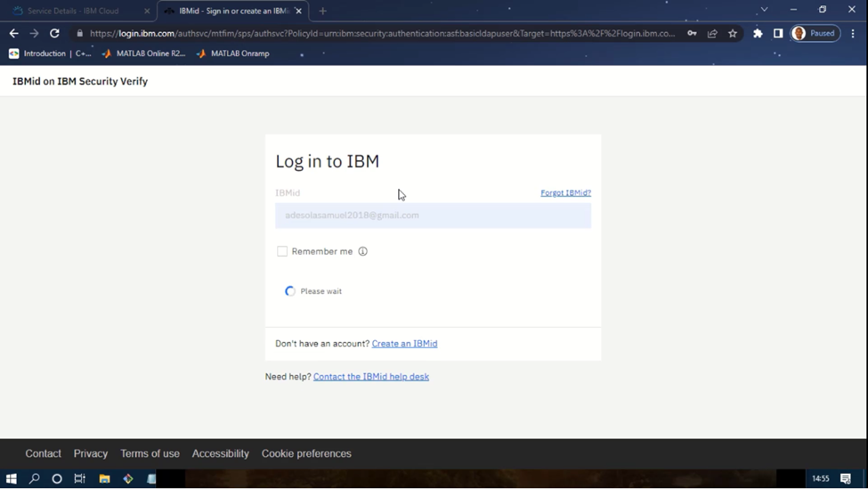
Task: Open the Forgot IBMid? link
Action: [565, 192]
